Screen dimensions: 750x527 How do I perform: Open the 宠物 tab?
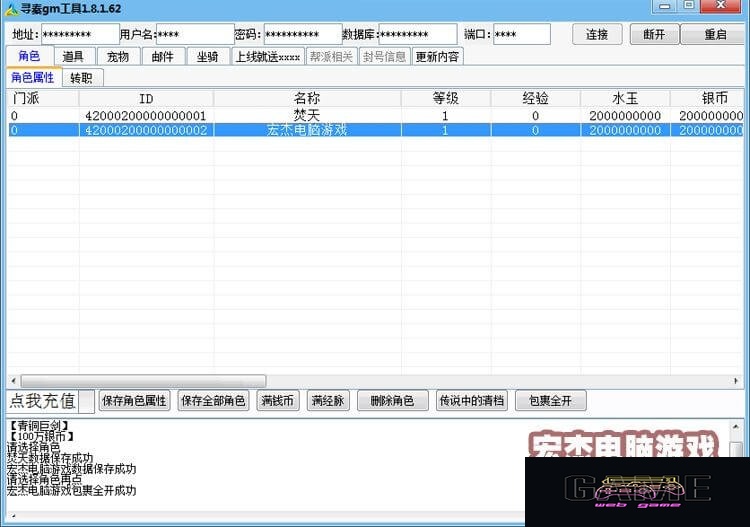(x=118, y=56)
